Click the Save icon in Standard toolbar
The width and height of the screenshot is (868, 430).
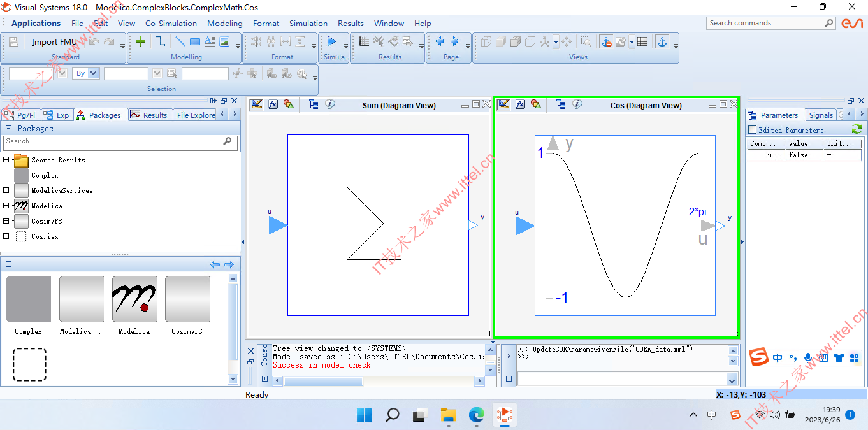[14, 41]
